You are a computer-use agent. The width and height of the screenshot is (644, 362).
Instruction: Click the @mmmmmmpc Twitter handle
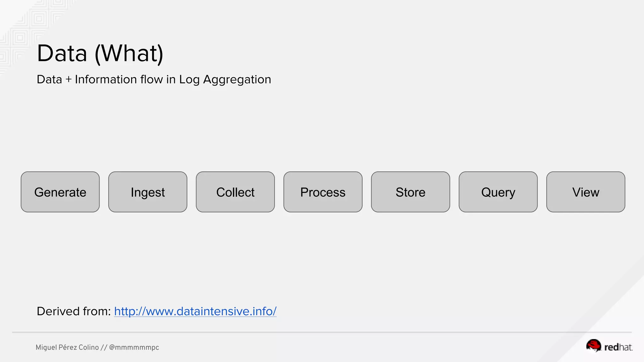pos(134,348)
